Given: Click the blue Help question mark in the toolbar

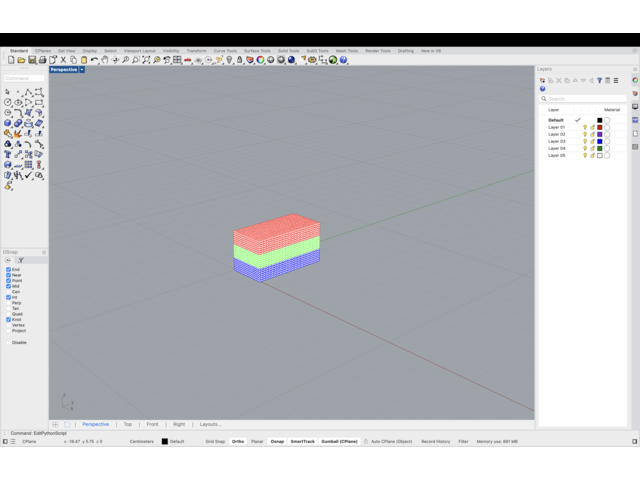Looking at the screenshot, I should point(343,60).
